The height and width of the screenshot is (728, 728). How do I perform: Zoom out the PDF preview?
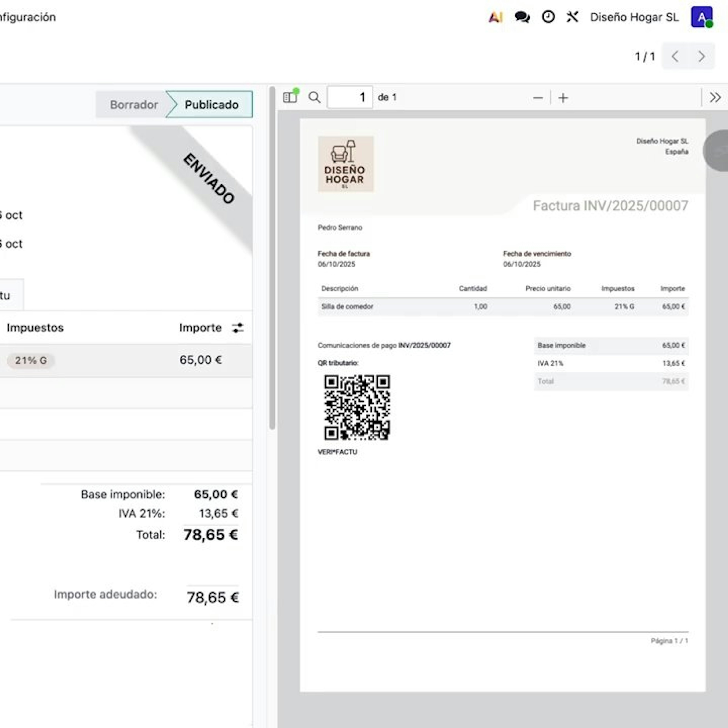point(538,98)
